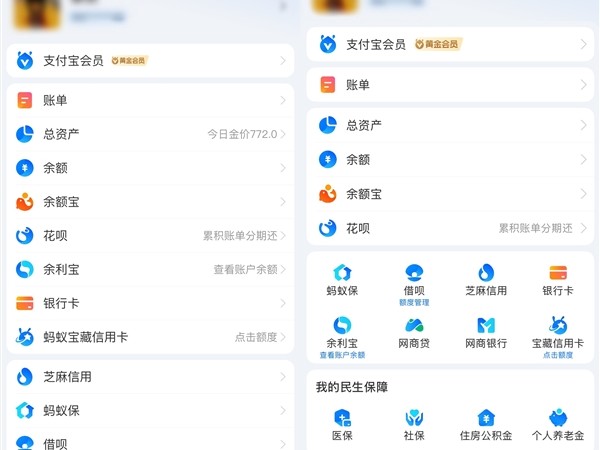Open 银行卡 card icon in left list
The width and height of the screenshot is (600, 450).
click(x=25, y=303)
